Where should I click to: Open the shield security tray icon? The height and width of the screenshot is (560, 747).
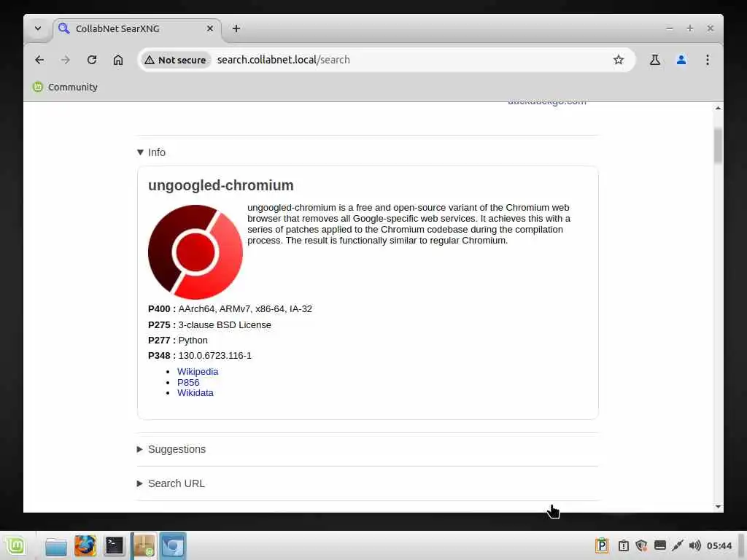click(641, 545)
